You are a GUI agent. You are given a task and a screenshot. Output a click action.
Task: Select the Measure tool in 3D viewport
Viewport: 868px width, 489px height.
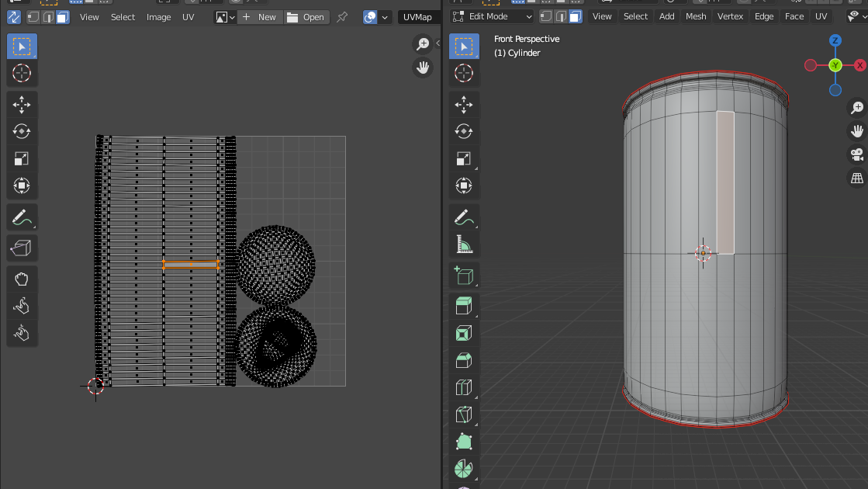(464, 246)
